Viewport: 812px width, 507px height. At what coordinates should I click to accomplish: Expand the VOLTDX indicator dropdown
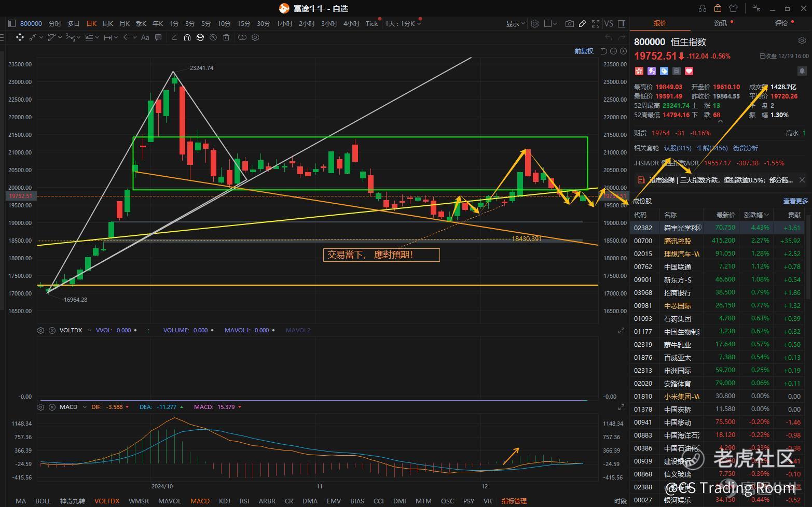point(89,330)
